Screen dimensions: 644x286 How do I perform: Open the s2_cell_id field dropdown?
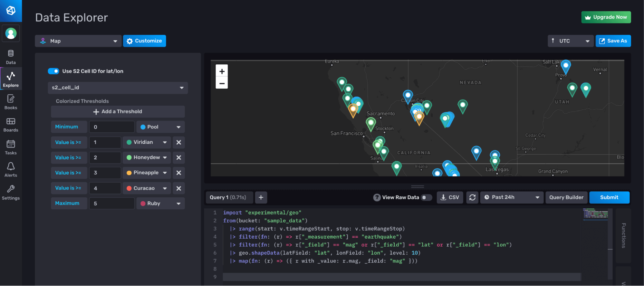[118, 88]
